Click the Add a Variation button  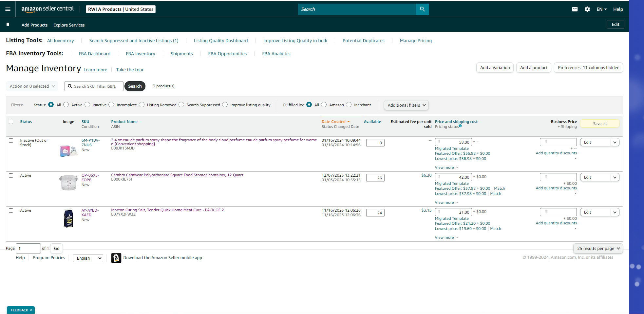tap(495, 68)
